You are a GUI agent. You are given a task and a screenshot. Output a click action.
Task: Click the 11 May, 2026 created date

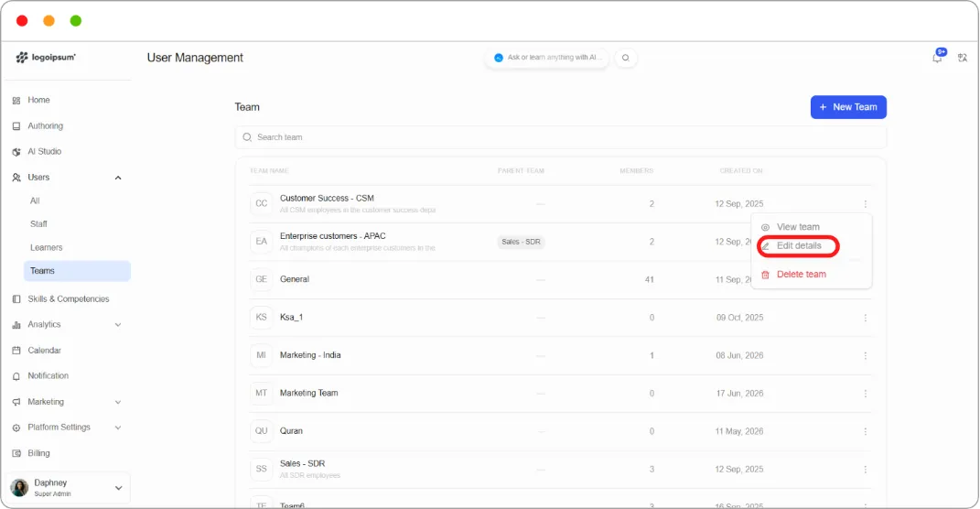tap(739, 431)
